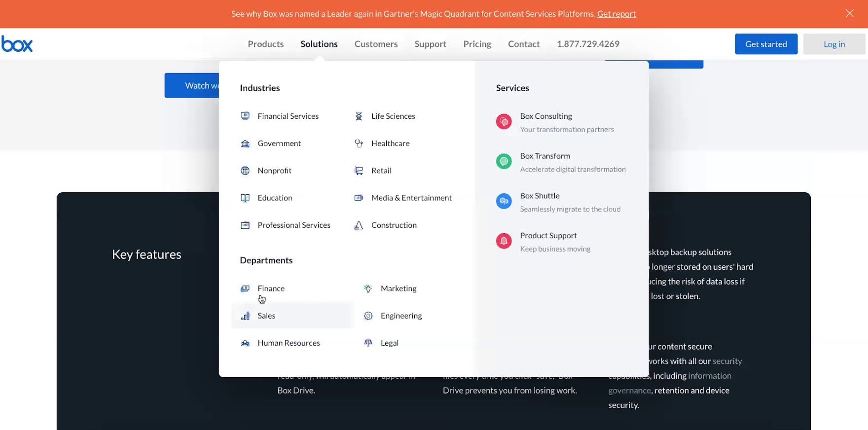Click the Government building icon

coord(245,143)
